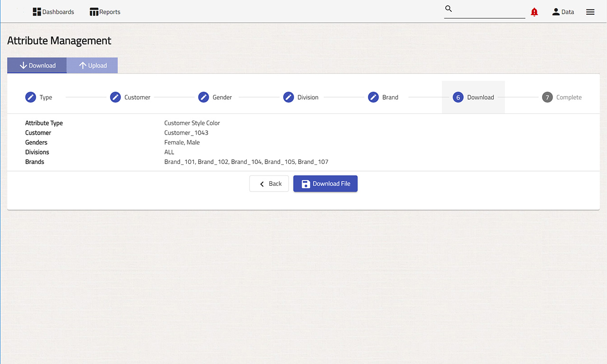Viewport: 607px width, 364px height.
Task: Switch to the Upload tab
Action: pos(92,65)
